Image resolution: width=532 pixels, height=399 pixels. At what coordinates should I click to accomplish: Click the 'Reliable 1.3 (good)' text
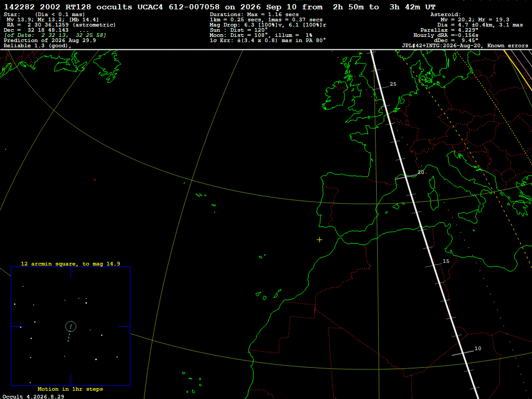(37, 46)
